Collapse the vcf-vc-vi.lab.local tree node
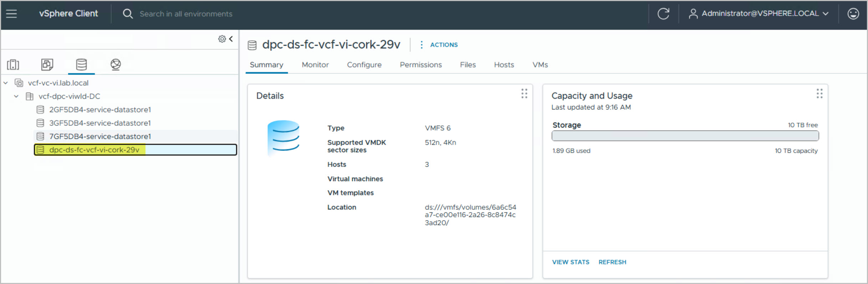 pos(6,83)
